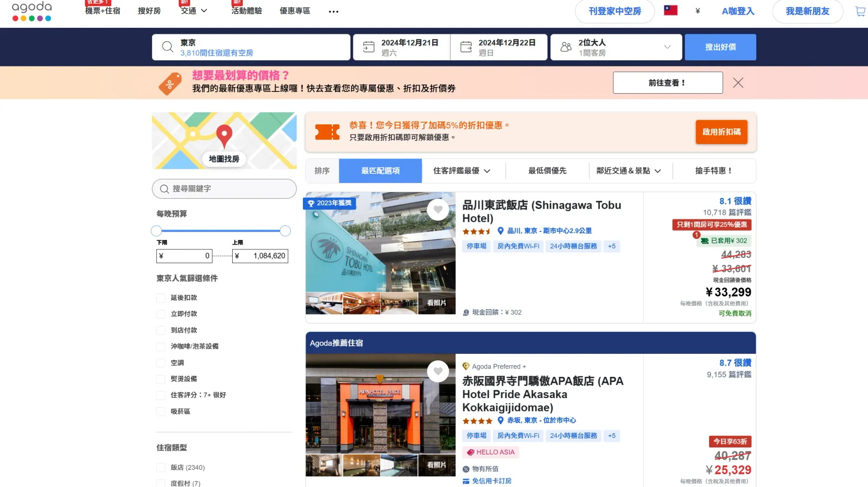Open check-in date 2024年12月21日 picker

tap(401, 47)
